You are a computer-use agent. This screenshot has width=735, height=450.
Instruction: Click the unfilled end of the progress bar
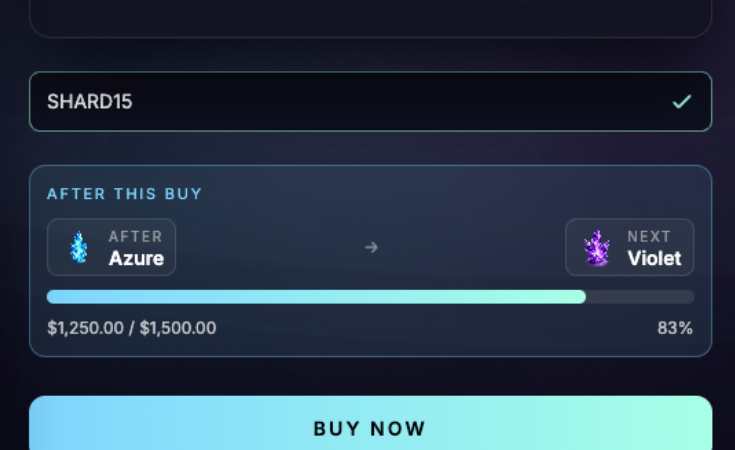pyautogui.click(x=641, y=297)
